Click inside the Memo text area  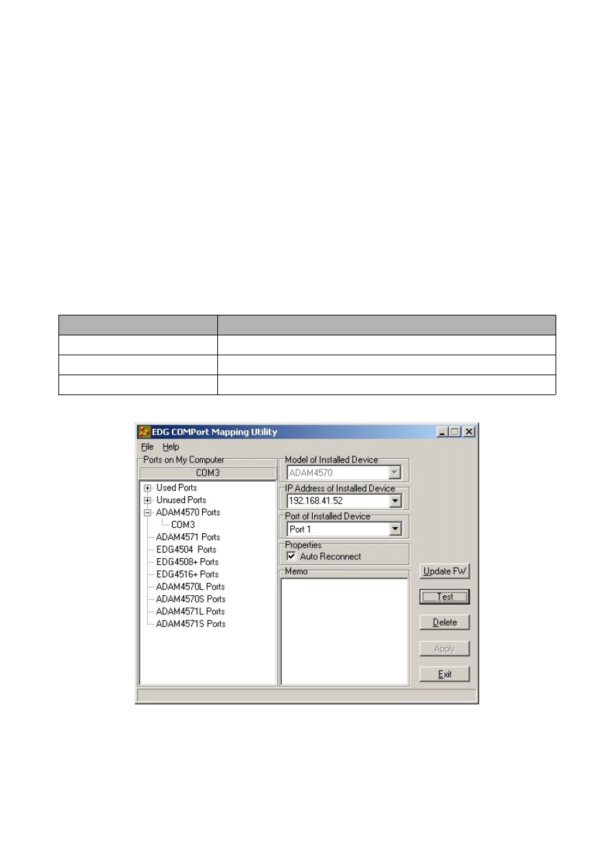pyautogui.click(x=344, y=631)
